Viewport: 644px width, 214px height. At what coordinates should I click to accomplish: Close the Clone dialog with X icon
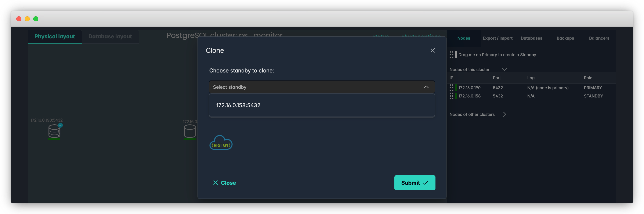[433, 50]
